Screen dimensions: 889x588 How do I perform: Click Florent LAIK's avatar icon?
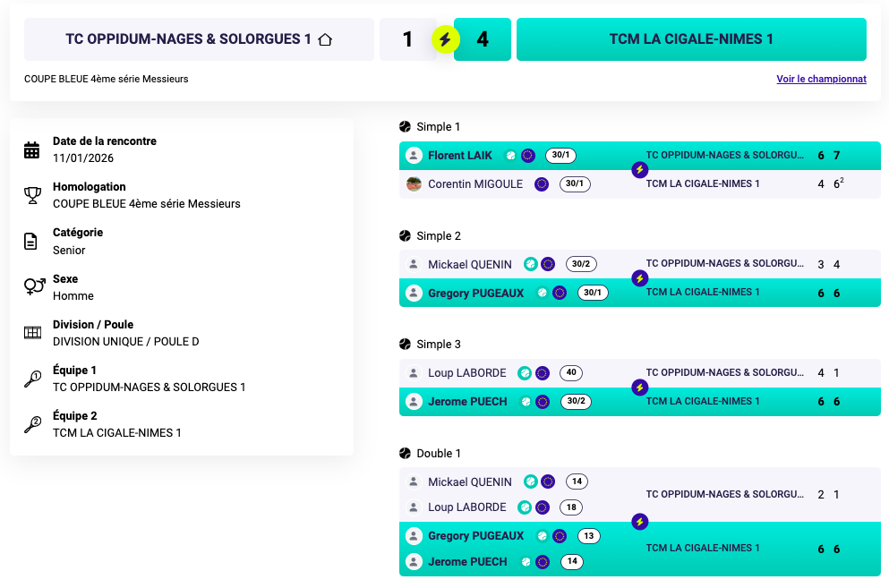(414, 156)
